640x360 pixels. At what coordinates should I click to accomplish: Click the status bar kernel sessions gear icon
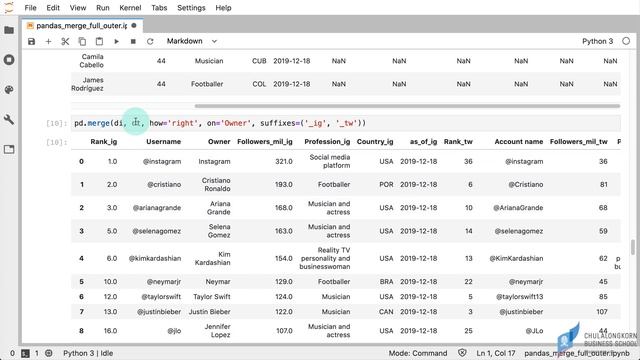(x=49, y=353)
